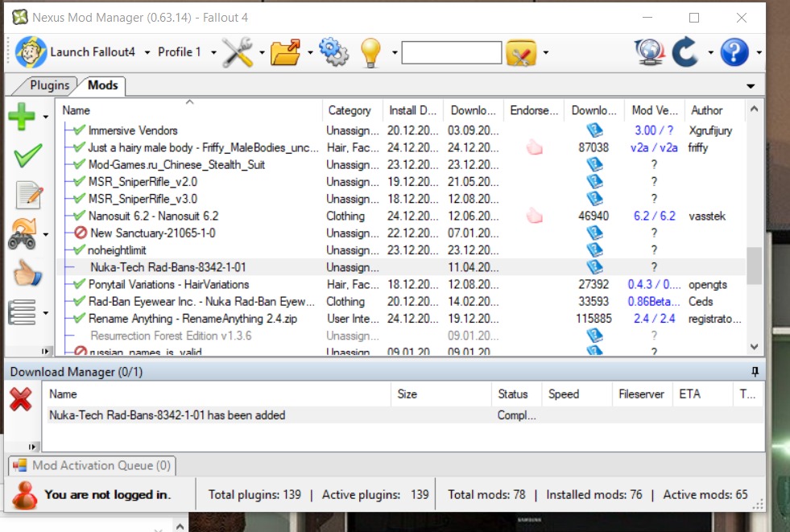The image size is (790, 532).
Task: Click the notepad edit readme icon
Action: point(29,195)
